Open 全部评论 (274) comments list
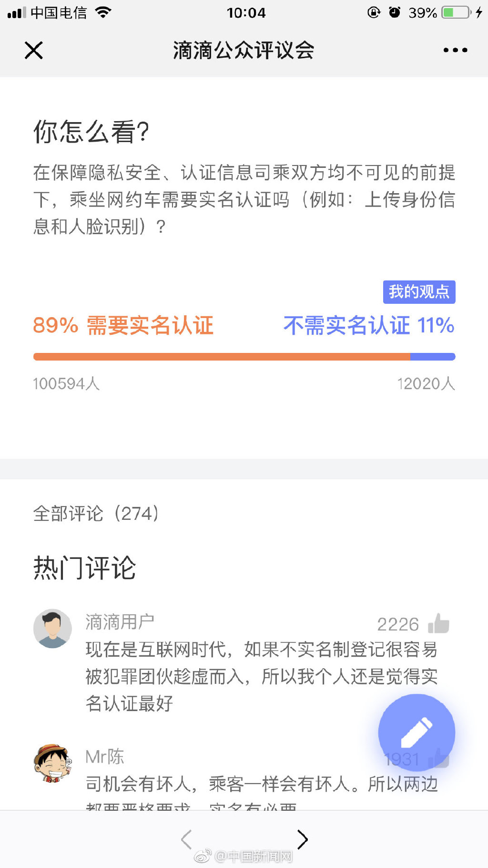This screenshot has height=868, width=488. click(96, 514)
